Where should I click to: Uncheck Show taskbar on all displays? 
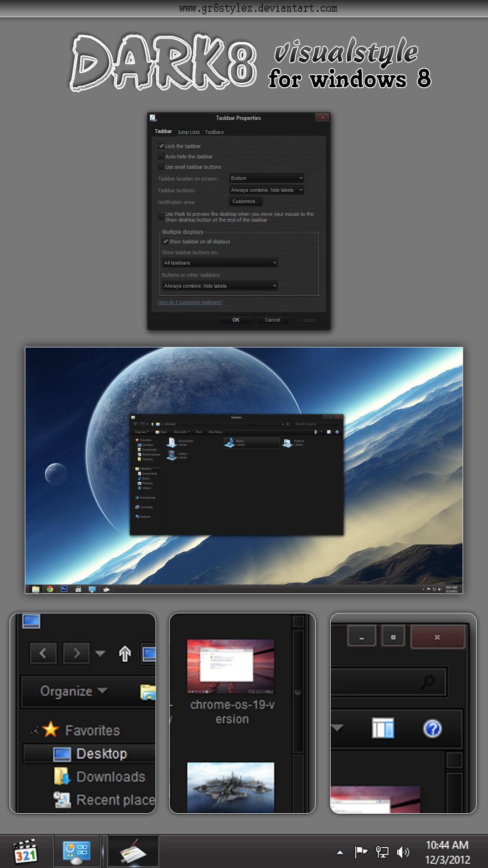click(165, 242)
